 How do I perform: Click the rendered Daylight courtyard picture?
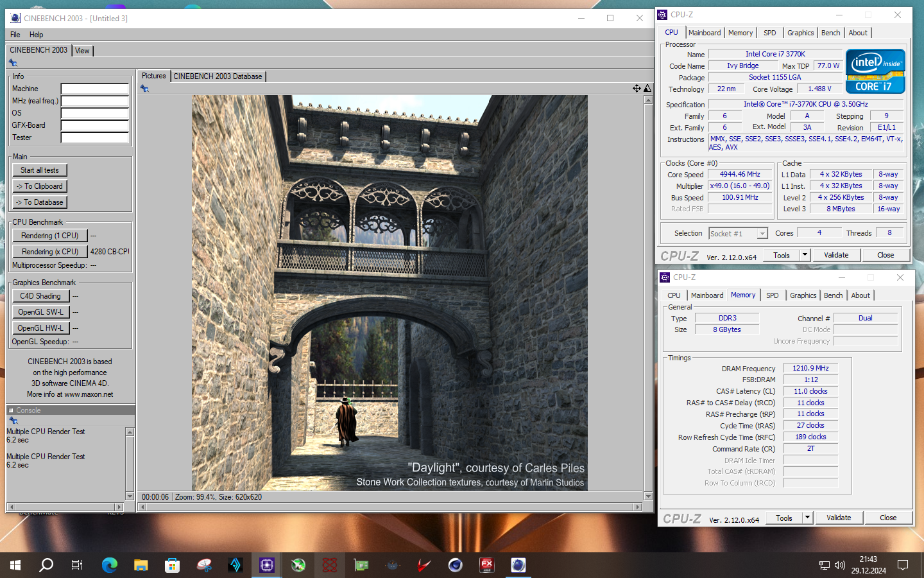[x=389, y=293]
